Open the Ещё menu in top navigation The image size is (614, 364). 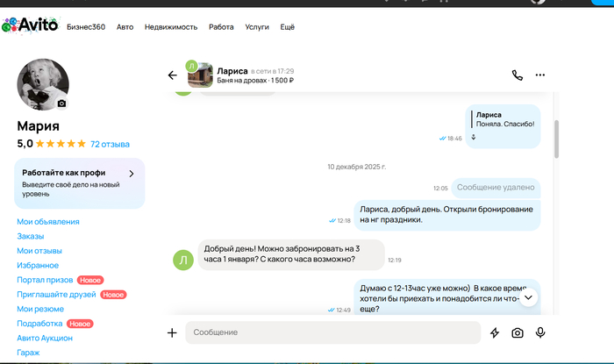click(x=287, y=27)
